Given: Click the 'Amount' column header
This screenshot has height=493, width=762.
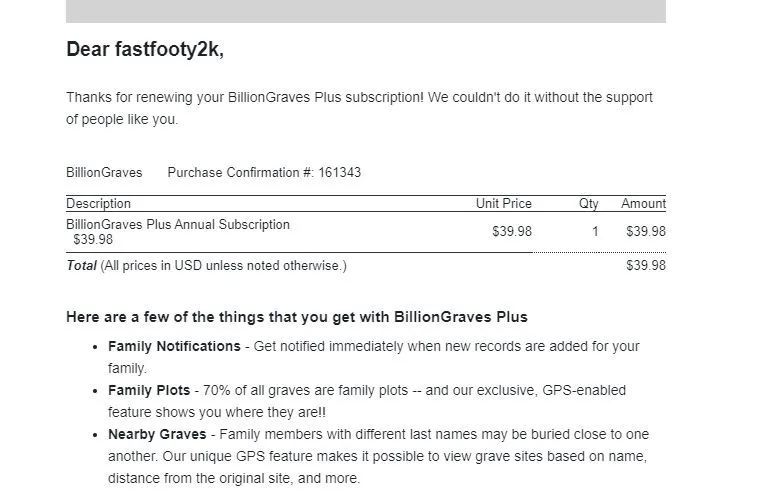Looking at the screenshot, I should [x=643, y=204].
